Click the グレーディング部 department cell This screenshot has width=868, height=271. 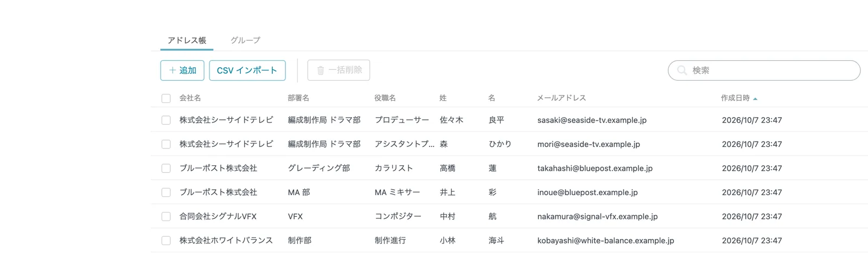[319, 169]
